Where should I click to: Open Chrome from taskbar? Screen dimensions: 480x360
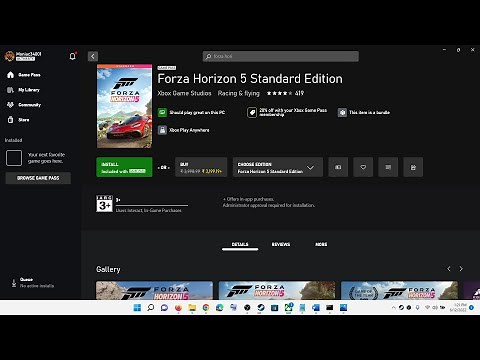[x=206, y=308]
